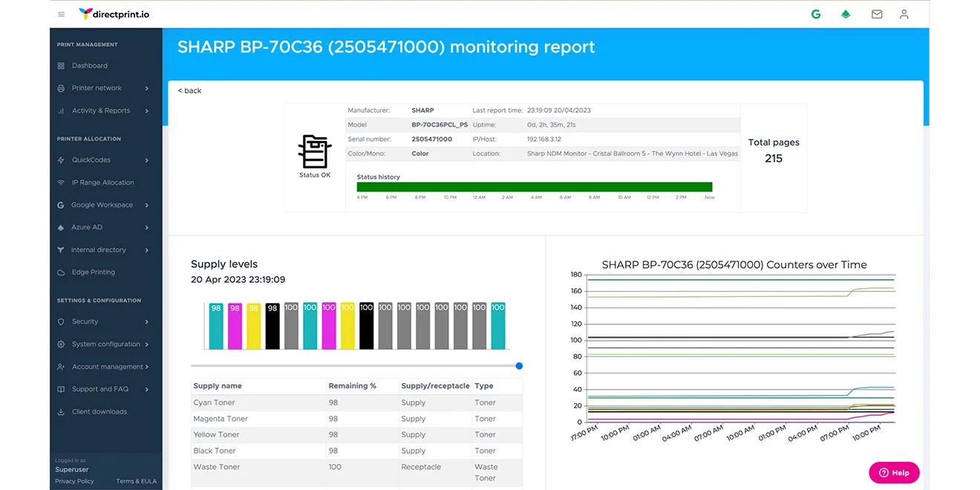Click the Client downloads download icon
Screen dimensions: 980x490
pos(61,411)
